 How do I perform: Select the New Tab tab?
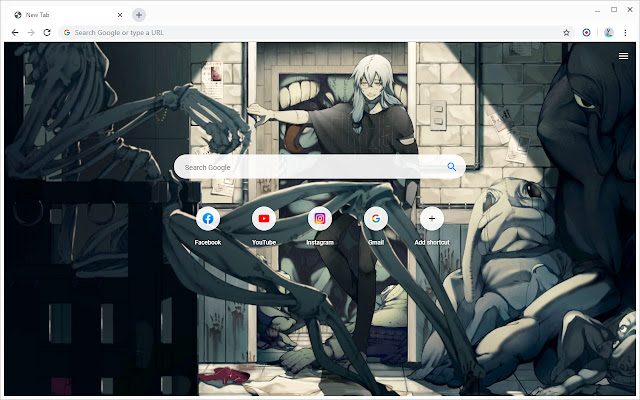68,15
